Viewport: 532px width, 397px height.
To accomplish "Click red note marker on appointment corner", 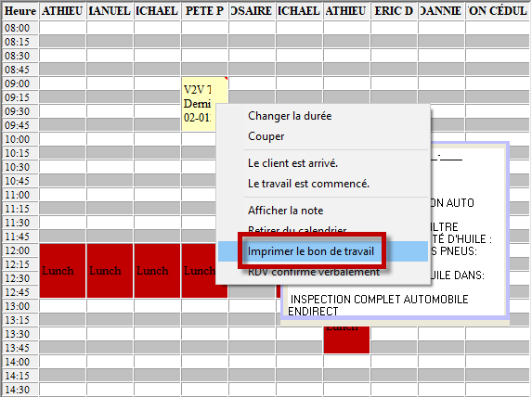I will 226,79.
